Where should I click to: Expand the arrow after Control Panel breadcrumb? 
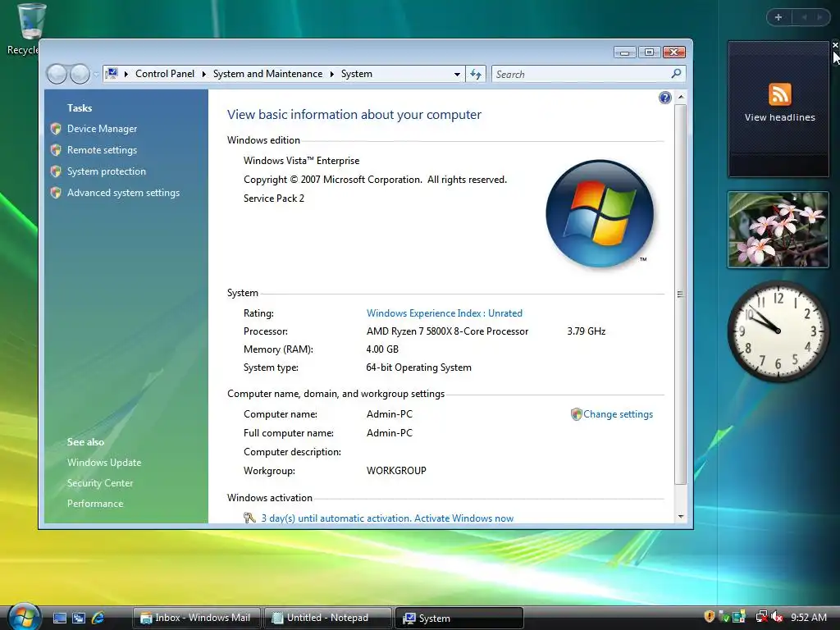[x=204, y=74]
